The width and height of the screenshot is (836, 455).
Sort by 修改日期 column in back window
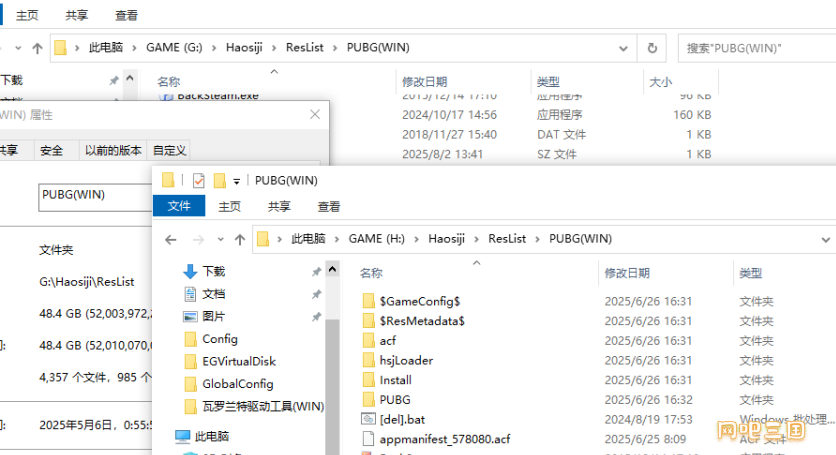point(424,82)
